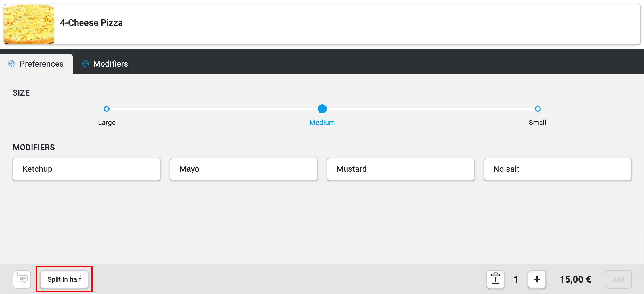644x294 pixels.
Task: Toggle the Mayo modifier
Action: [244, 169]
